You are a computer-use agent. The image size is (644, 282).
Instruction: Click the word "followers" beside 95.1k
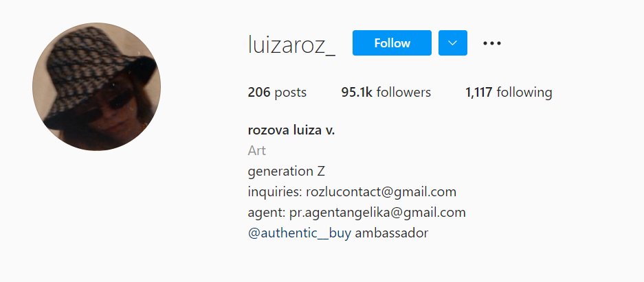(x=403, y=92)
